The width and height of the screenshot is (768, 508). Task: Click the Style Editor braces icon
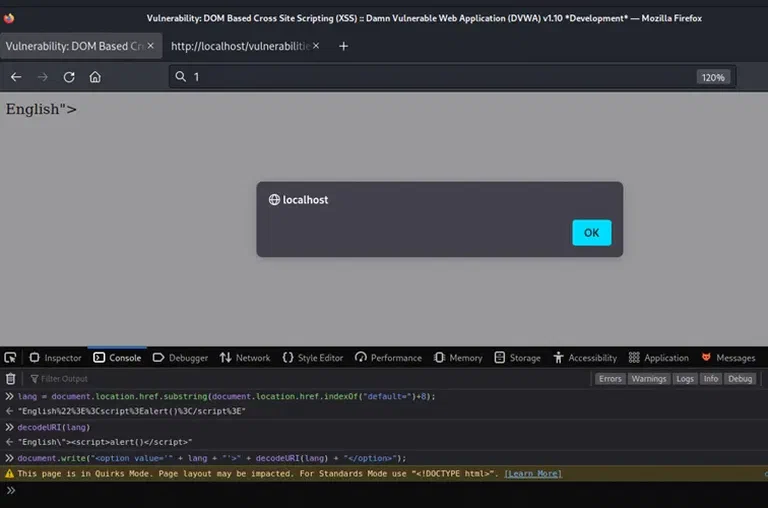tap(288, 358)
